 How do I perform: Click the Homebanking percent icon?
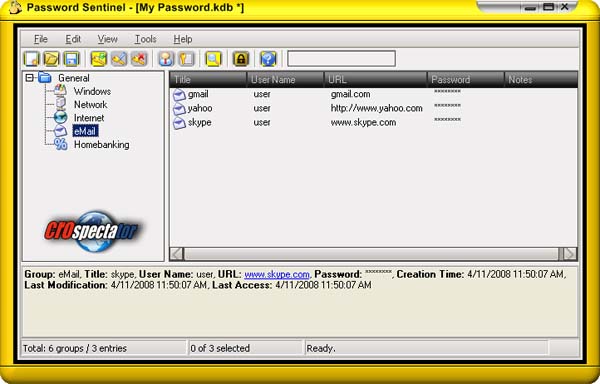click(x=60, y=144)
